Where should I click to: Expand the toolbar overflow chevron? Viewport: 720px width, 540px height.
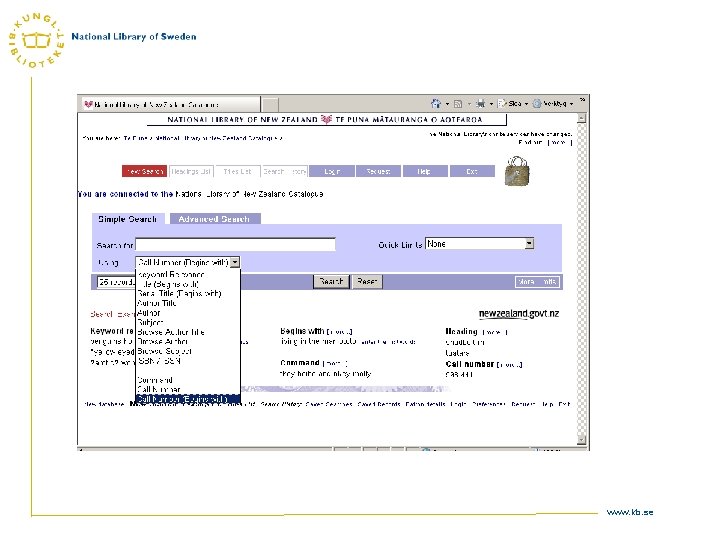coord(582,99)
